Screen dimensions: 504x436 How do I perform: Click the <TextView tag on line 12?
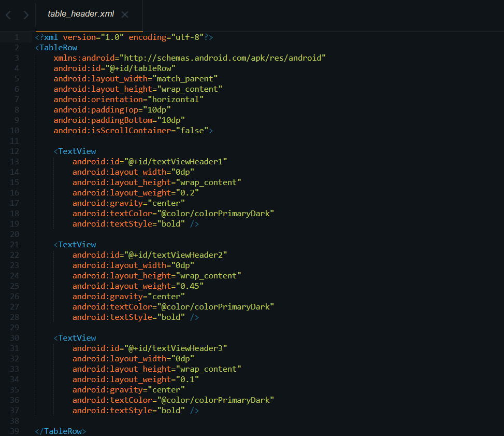click(75, 151)
